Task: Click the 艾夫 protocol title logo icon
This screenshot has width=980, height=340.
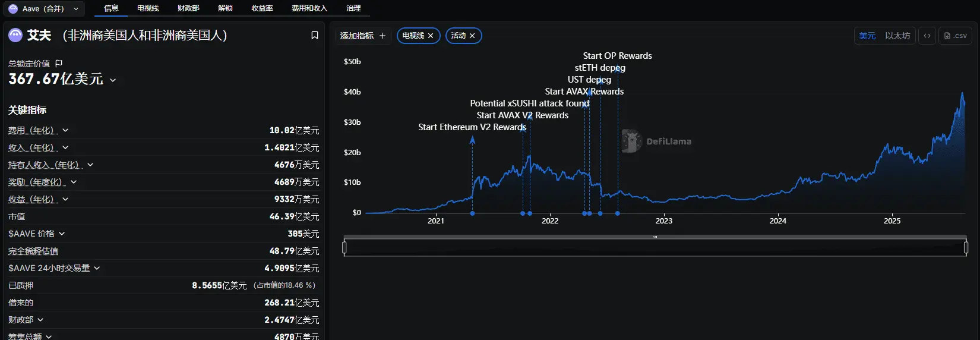Action: coord(15,35)
